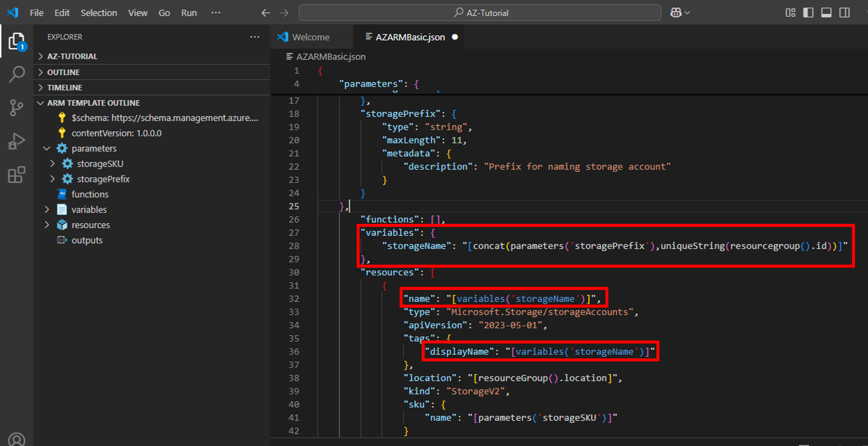
Task: Expand the storageSKU parameter node
Action: [52, 164]
